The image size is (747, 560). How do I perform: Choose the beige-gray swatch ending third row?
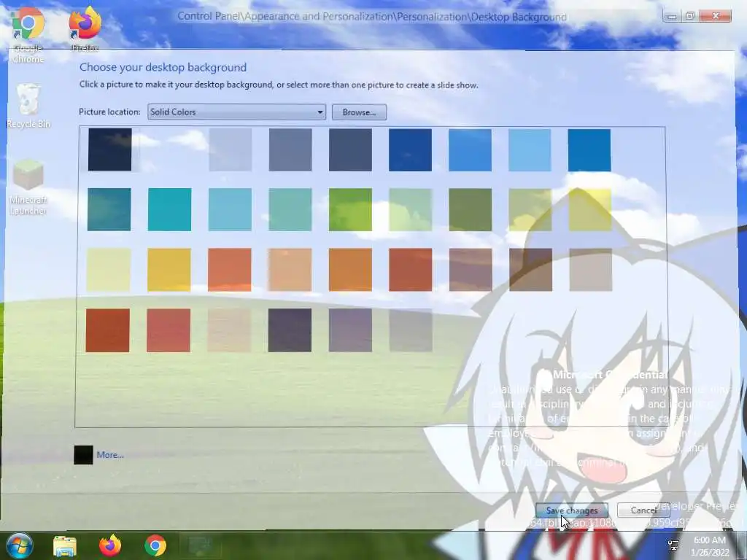click(591, 270)
